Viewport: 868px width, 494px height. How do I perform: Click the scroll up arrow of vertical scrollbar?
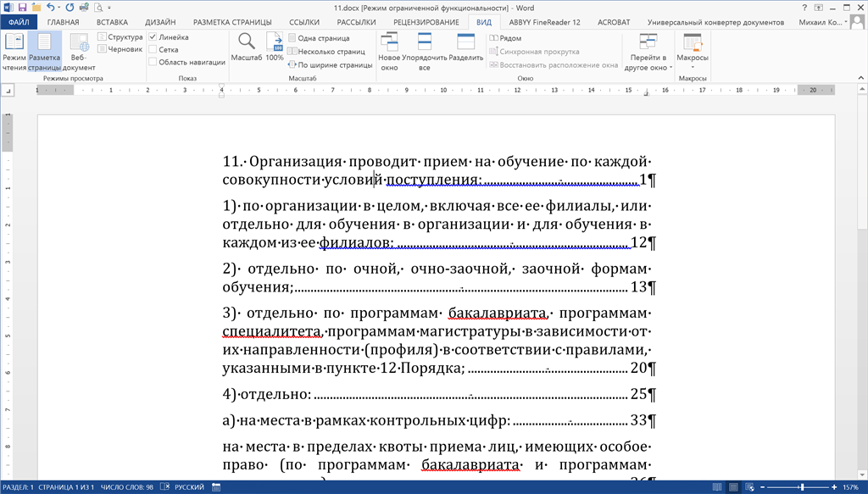coord(862,88)
